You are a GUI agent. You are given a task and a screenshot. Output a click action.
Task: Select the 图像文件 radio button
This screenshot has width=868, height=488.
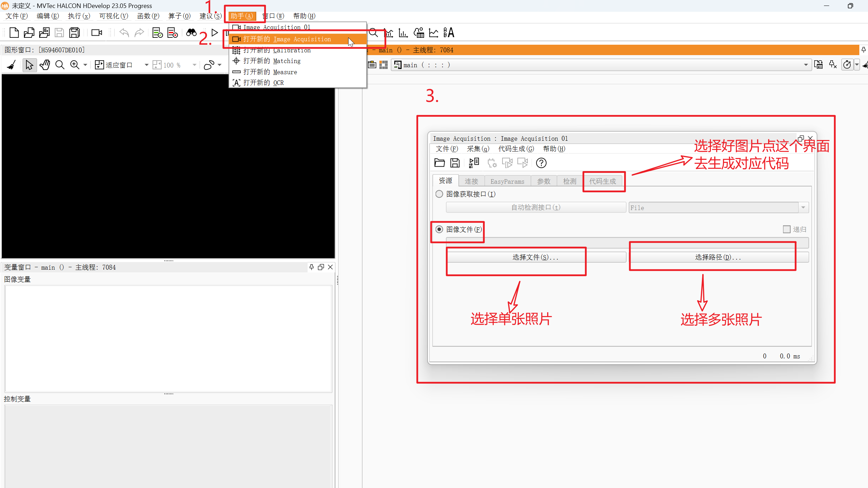(439, 229)
